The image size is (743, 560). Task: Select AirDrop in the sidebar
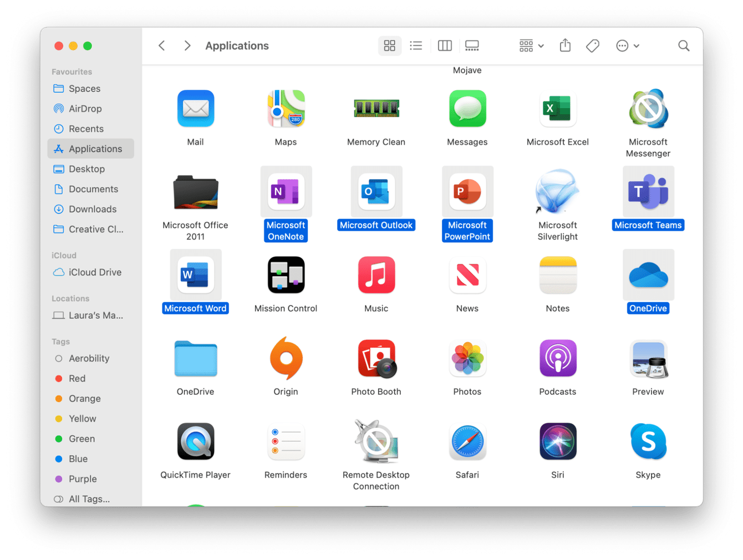coord(84,109)
